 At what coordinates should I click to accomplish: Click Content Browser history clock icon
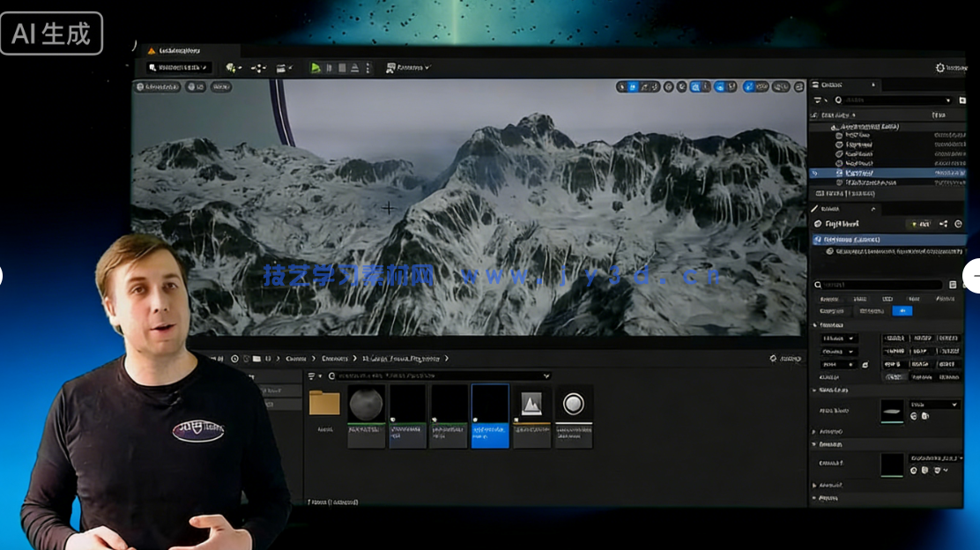click(234, 359)
